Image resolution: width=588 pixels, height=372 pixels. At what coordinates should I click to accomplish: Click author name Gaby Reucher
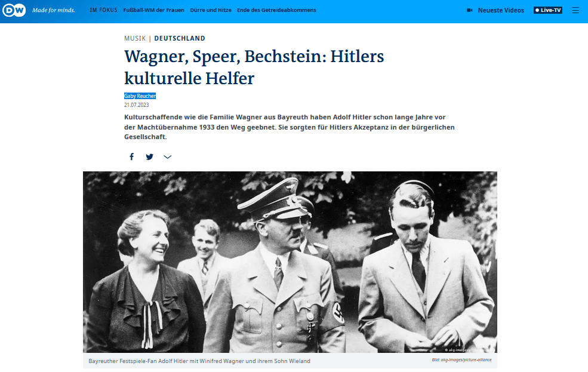(140, 96)
